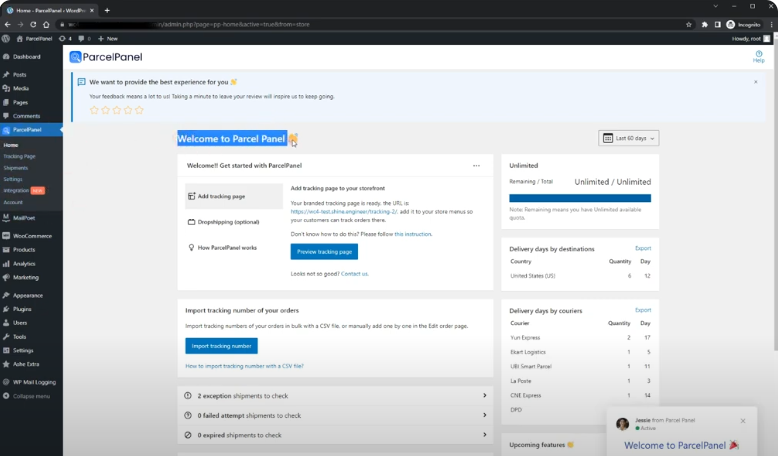Image resolution: width=782 pixels, height=456 pixels.
Task: Click Jessie's avatar in chat popup
Action: (622, 424)
